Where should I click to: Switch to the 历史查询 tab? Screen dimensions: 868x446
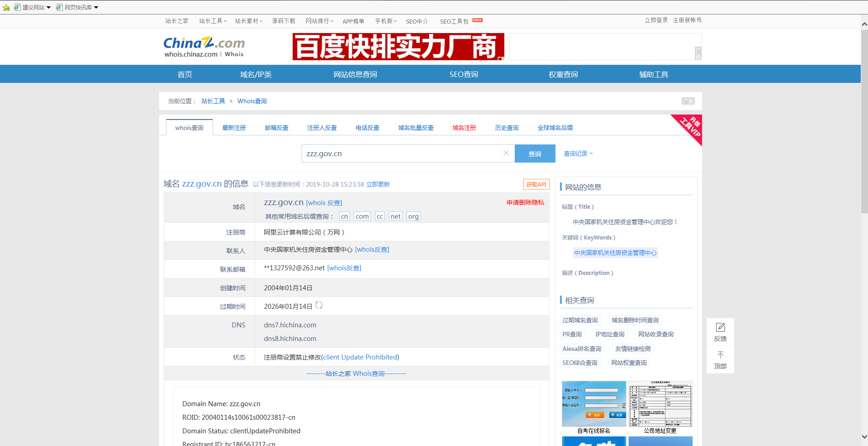[x=507, y=128]
